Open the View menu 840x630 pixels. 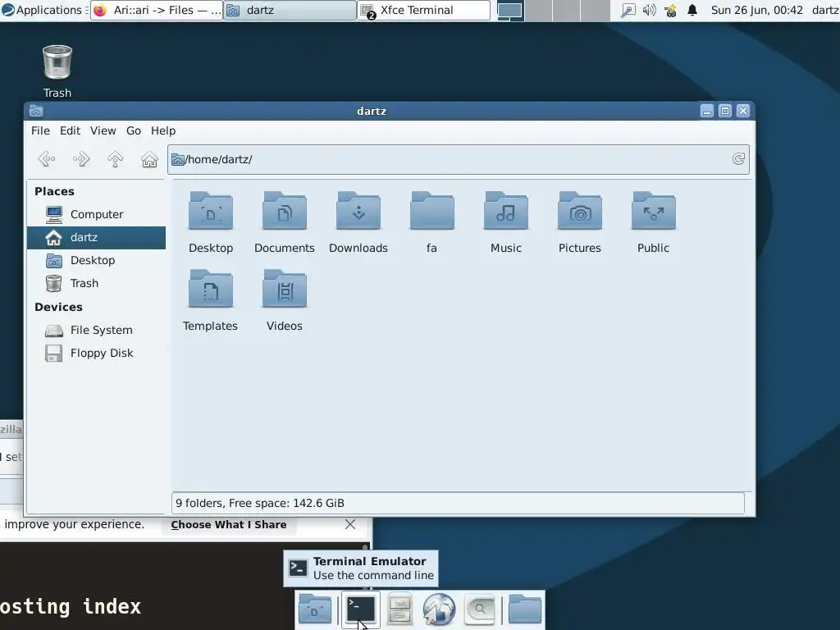(103, 130)
